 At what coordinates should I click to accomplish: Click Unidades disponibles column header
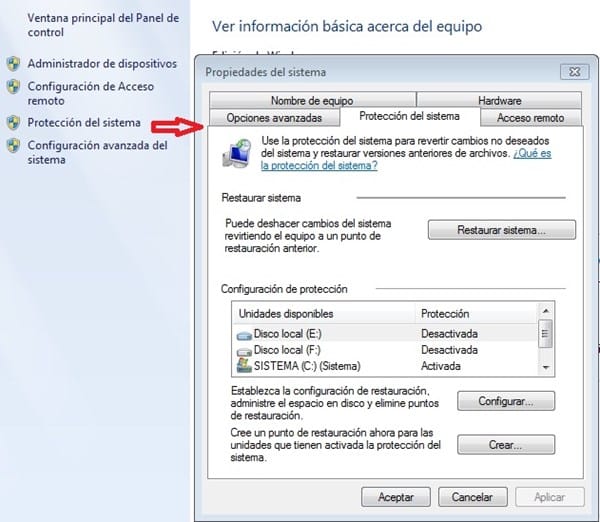[x=324, y=313]
